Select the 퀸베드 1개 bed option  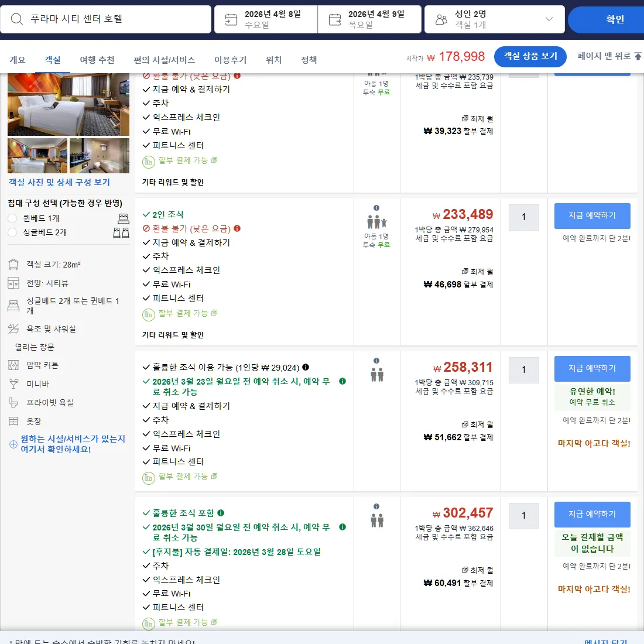click(x=13, y=218)
